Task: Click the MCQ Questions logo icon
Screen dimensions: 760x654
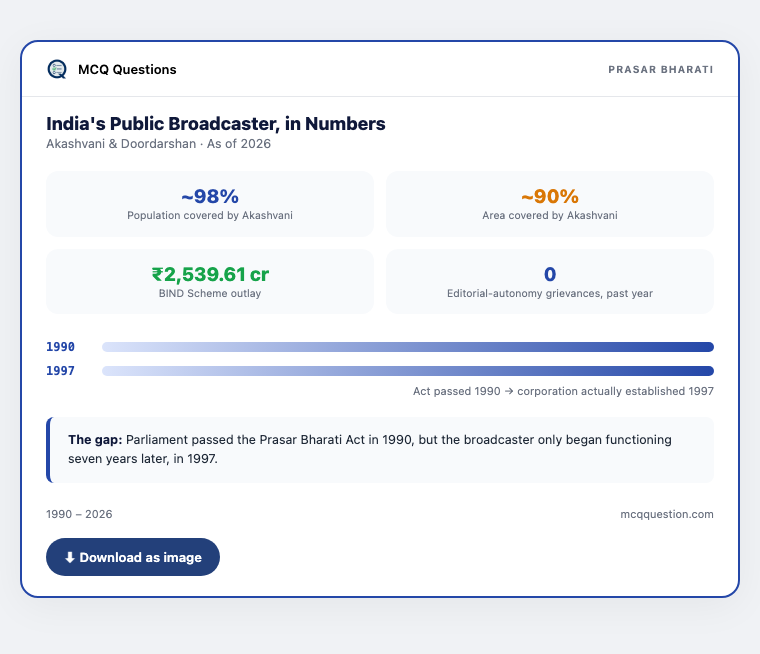Action: pyautogui.click(x=57, y=69)
